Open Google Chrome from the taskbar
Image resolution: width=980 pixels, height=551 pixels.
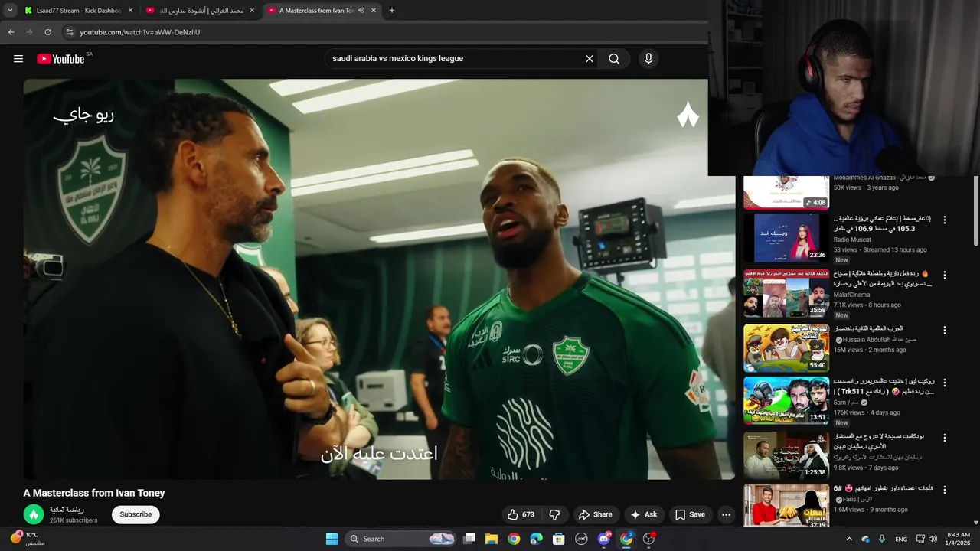514,539
